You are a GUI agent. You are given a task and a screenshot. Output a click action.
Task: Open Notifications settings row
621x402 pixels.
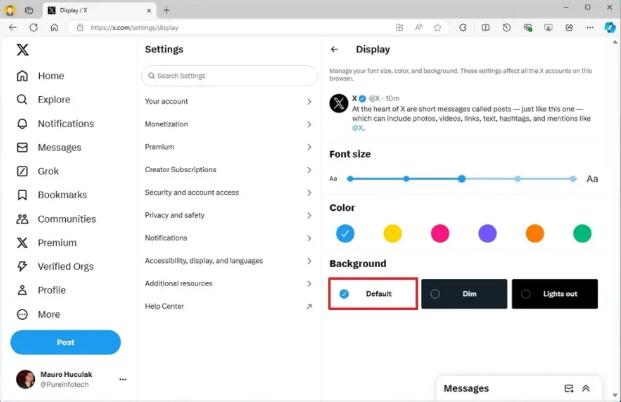229,238
